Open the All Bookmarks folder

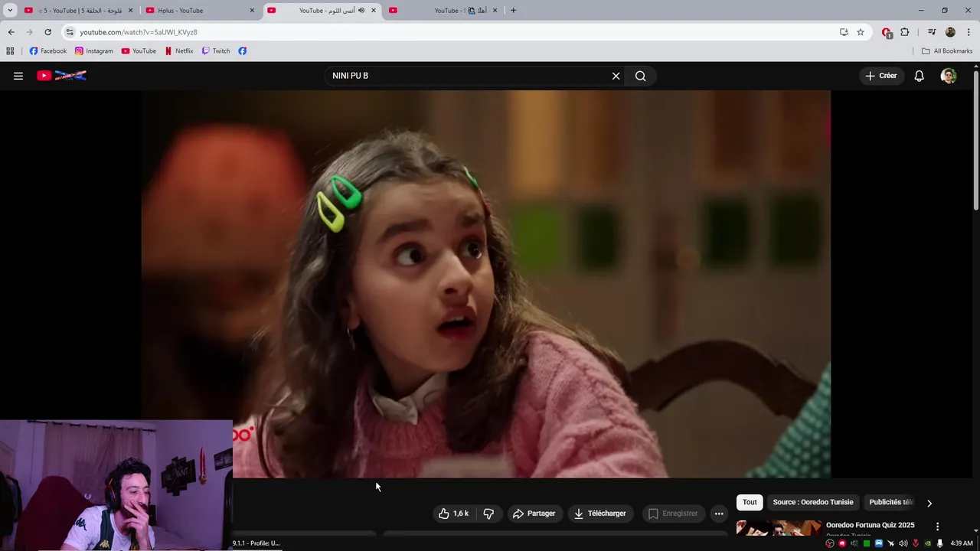pos(947,51)
